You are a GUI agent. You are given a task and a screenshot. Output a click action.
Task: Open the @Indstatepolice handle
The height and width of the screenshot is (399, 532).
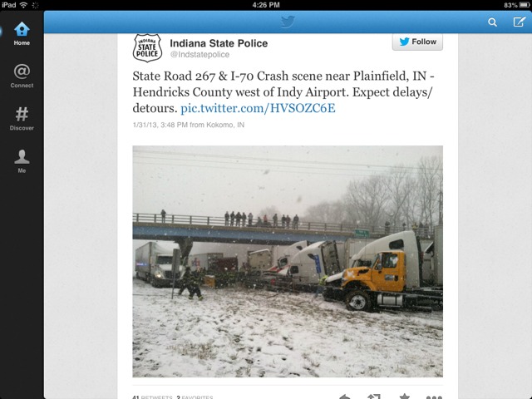199,55
